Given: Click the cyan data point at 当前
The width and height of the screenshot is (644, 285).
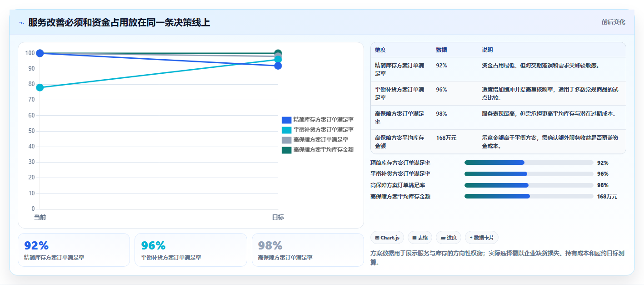Looking at the screenshot, I should point(40,87).
